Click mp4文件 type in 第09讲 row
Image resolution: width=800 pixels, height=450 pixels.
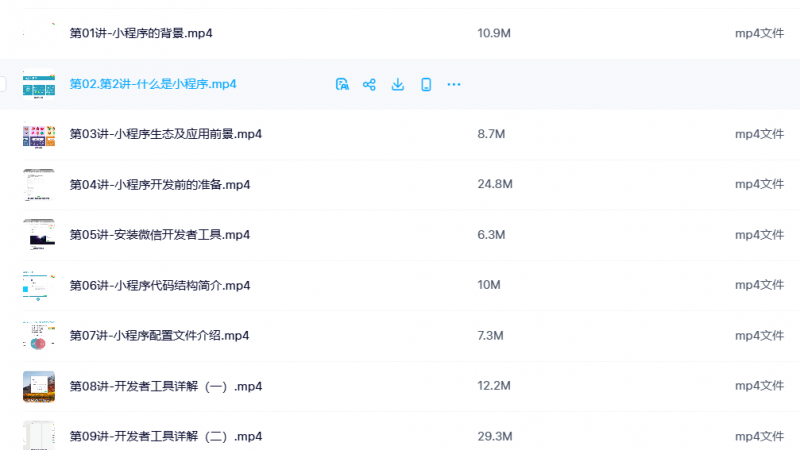[759, 436]
